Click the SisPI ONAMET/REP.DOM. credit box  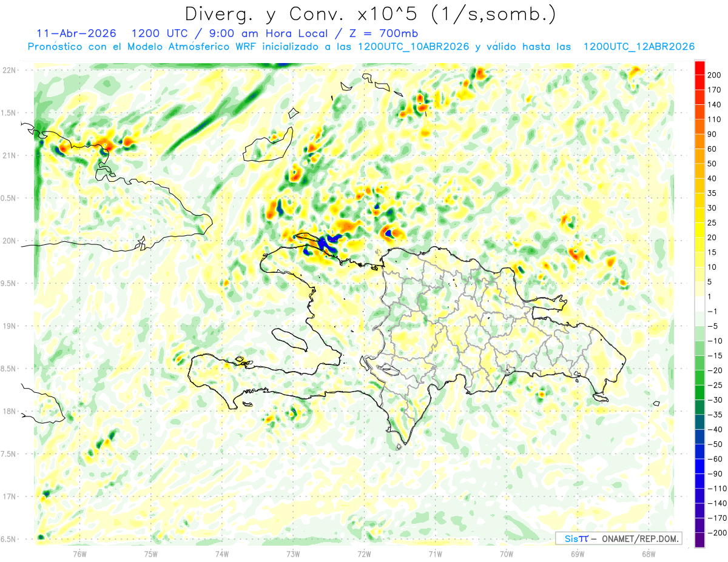coord(618,538)
